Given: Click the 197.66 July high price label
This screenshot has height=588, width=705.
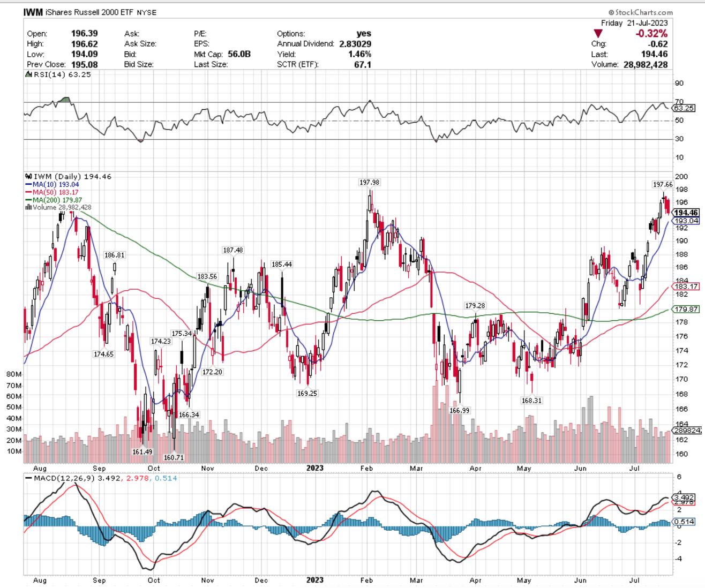Looking at the screenshot, I should [663, 184].
